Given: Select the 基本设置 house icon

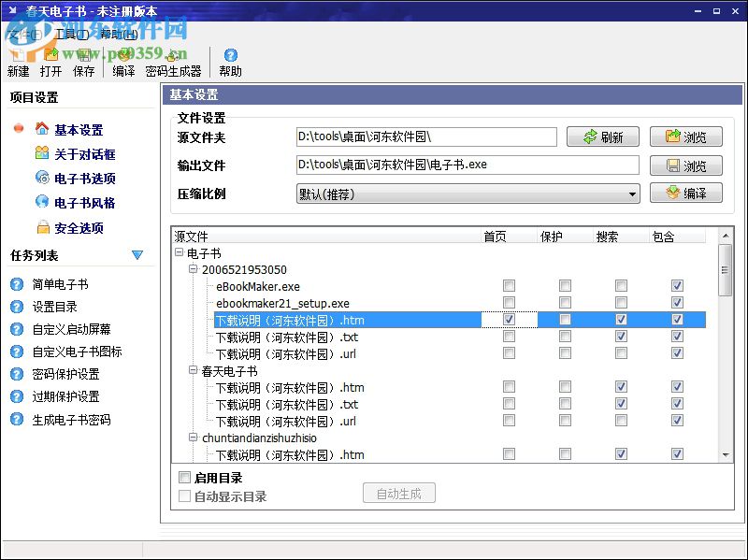Looking at the screenshot, I should coord(42,128).
